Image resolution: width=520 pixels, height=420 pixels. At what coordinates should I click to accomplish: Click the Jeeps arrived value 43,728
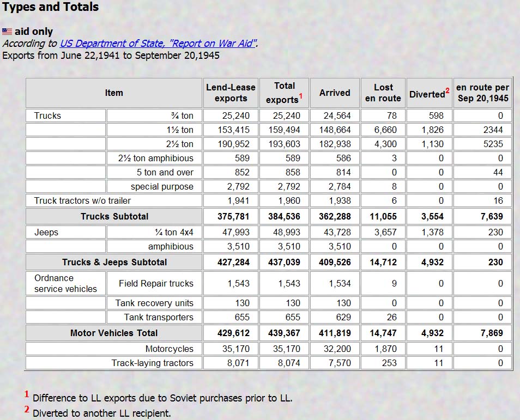[x=337, y=233]
